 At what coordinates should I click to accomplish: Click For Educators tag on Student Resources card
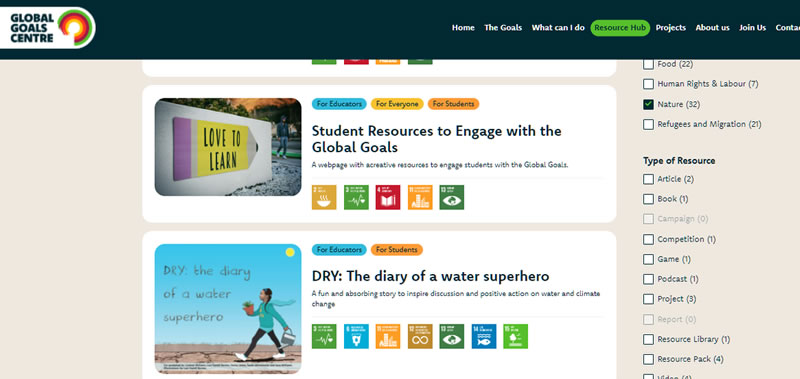tap(339, 104)
